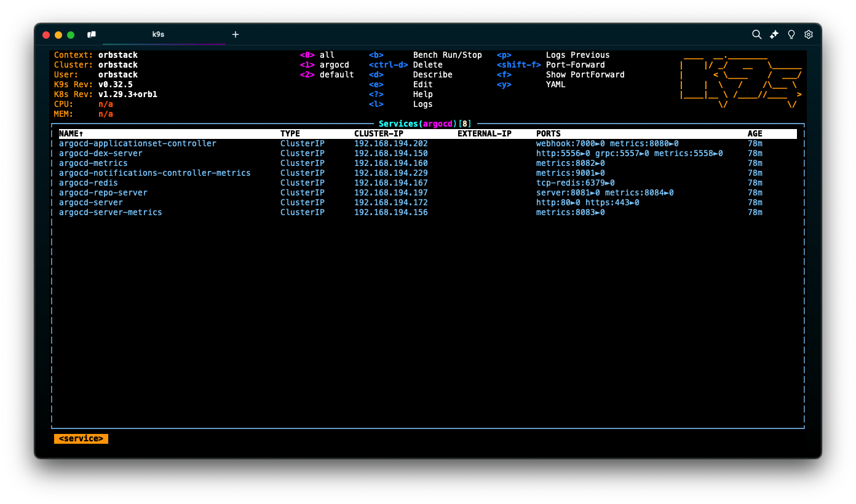Image resolution: width=856 pixels, height=504 pixels.
Task: Select the argocd-redis service row
Action: coord(428,183)
